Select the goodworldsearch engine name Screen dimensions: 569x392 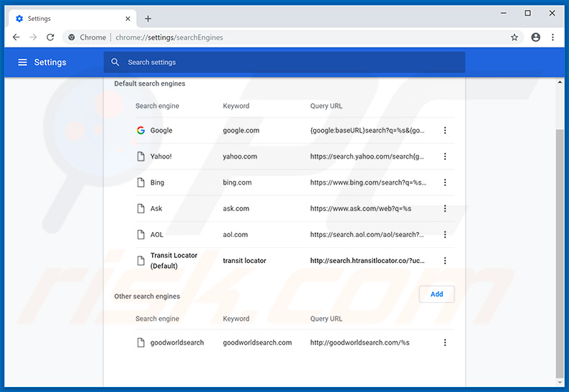(177, 342)
